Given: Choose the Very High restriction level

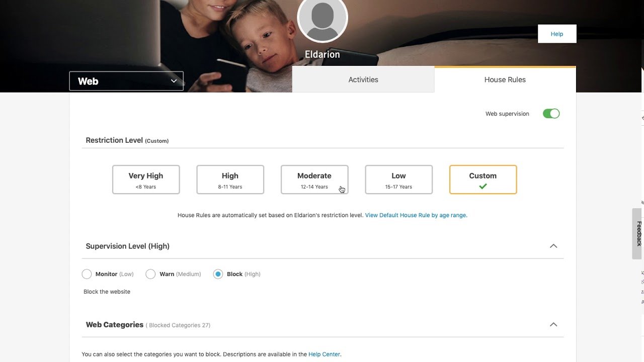Looking at the screenshot, I should click(x=146, y=179).
